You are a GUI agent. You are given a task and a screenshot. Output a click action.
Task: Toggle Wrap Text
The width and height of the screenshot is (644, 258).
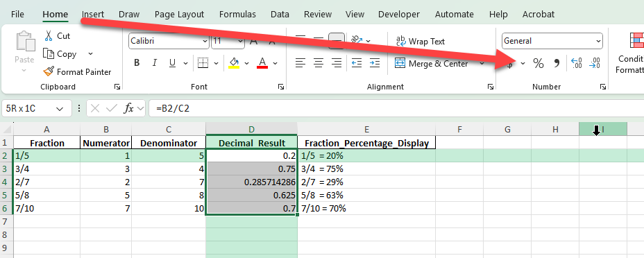[x=420, y=41]
